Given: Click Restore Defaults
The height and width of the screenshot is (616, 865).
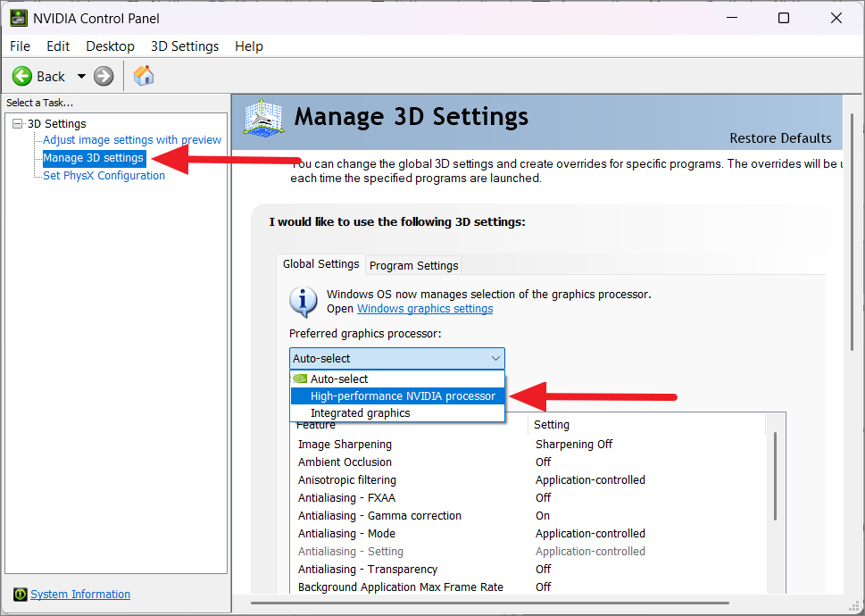Looking at the screenshot, I should (x=780, y=139).
